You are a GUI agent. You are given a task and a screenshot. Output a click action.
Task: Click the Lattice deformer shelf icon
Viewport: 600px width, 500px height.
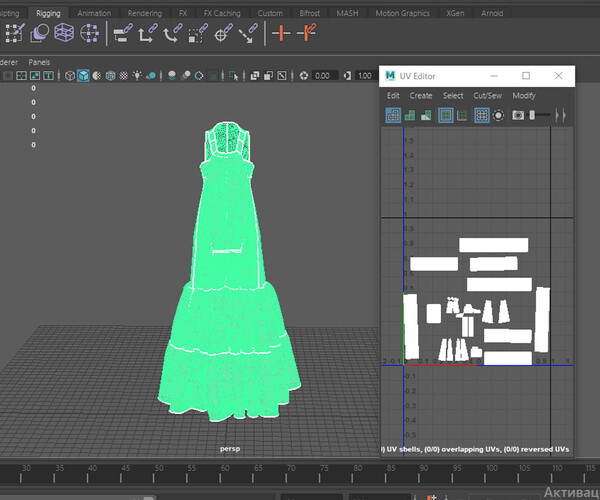[x=64, y=33]
